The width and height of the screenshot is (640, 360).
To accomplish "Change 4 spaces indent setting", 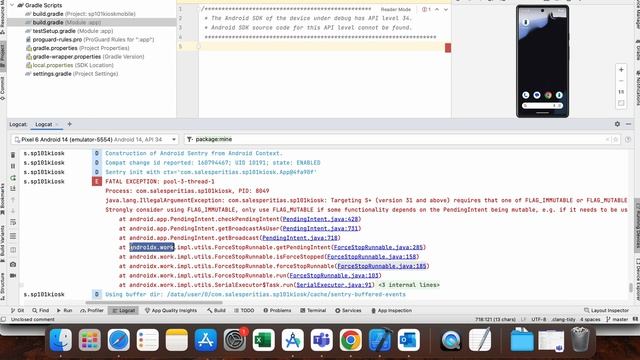I will coord(590,320).
